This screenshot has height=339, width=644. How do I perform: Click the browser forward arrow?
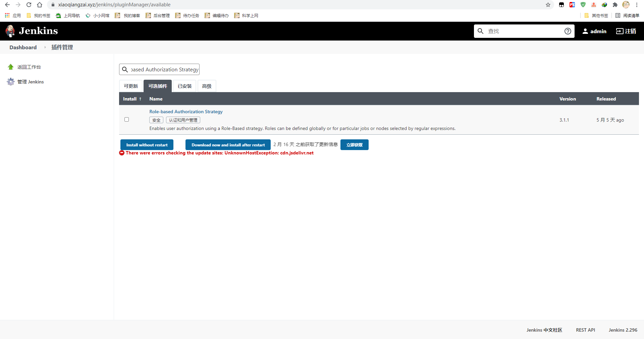tap(18, 5)
